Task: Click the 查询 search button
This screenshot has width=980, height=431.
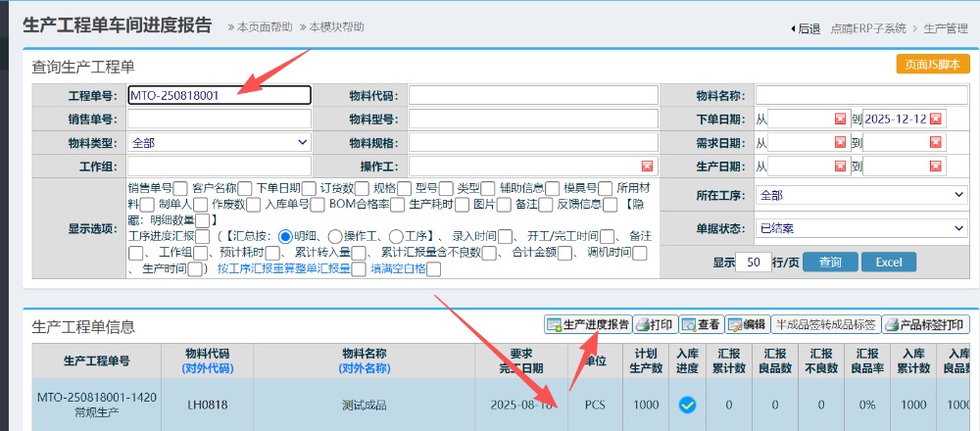Action: (830, 263)
